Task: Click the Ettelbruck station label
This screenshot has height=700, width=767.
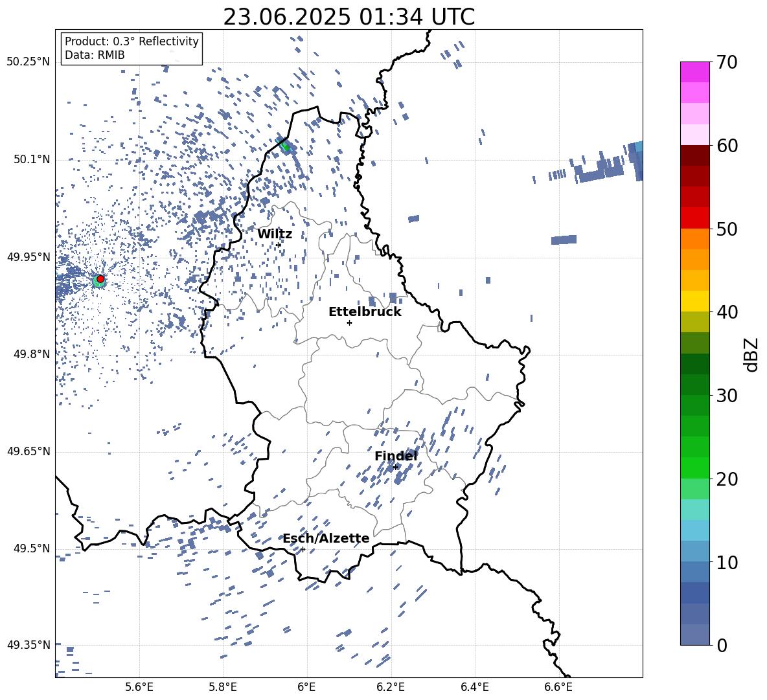Action: (x=365, y=312)
